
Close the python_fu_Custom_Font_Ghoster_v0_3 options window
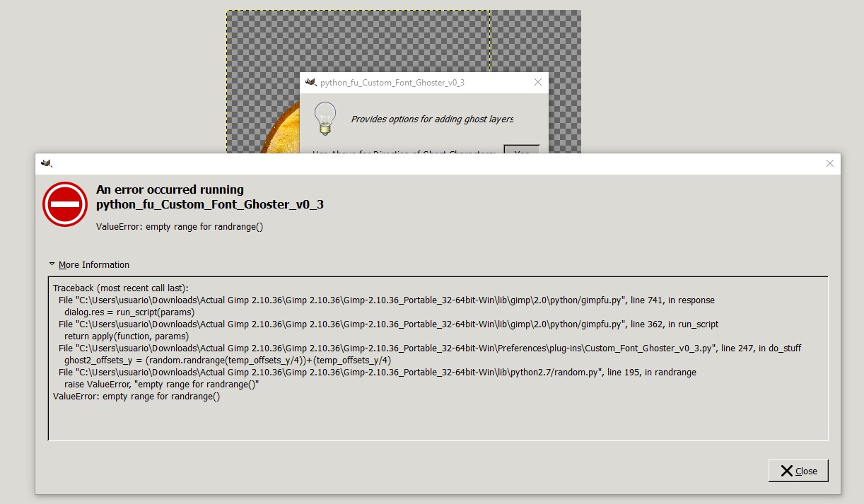[537, 83]
